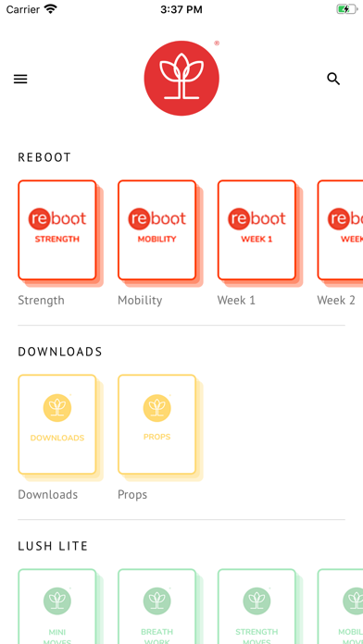363x644 pixels.
Task: Tap the Wi-Fi icon in status bar
Action: 51,9
